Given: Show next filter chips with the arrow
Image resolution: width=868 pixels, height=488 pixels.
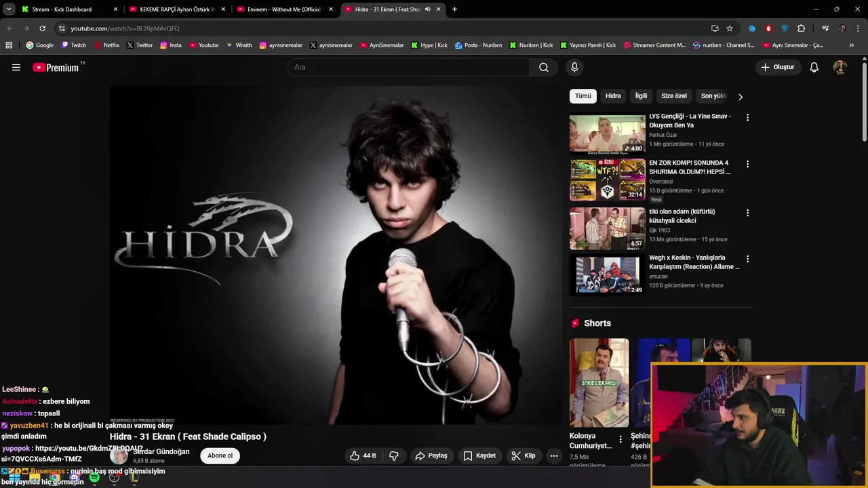Looking at the screenshot, I should tap(740, 96).
